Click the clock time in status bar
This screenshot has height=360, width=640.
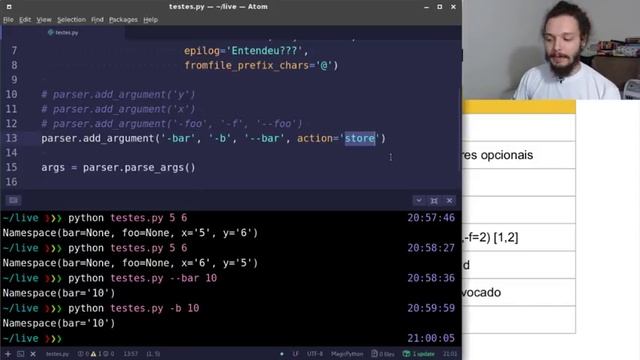450,354
